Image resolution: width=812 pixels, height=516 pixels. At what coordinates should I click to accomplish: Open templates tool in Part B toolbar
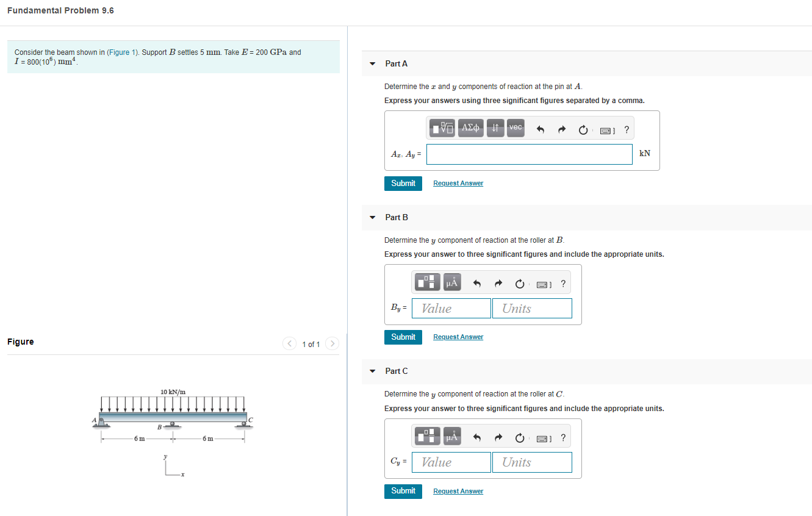pos(428,282)
